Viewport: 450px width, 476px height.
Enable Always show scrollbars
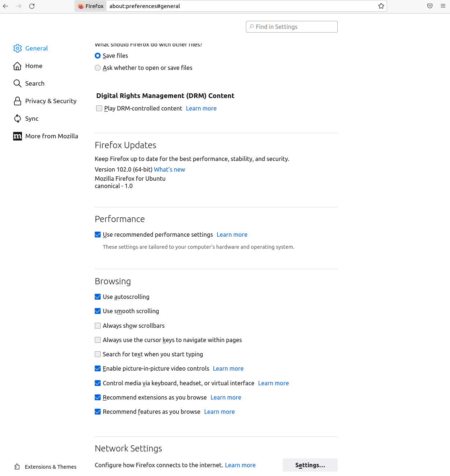coord(98,326)
